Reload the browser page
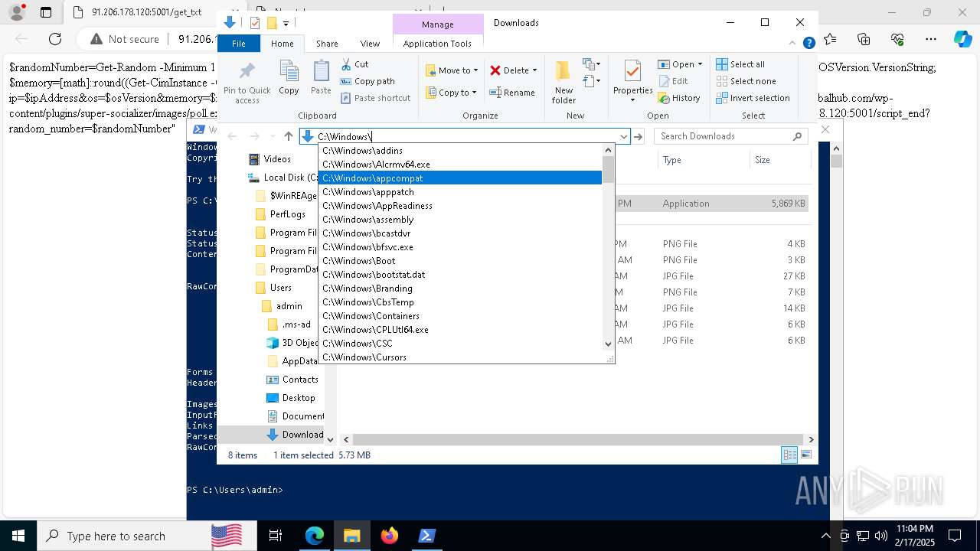Viewport: 980px width, 551px height. 55,39
